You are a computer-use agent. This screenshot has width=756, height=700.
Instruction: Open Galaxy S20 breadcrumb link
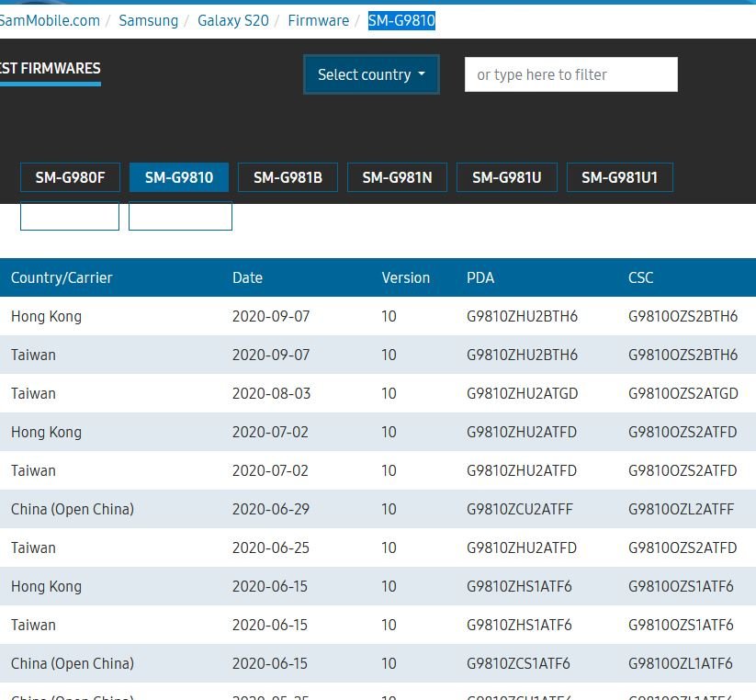tap(233, 21)
